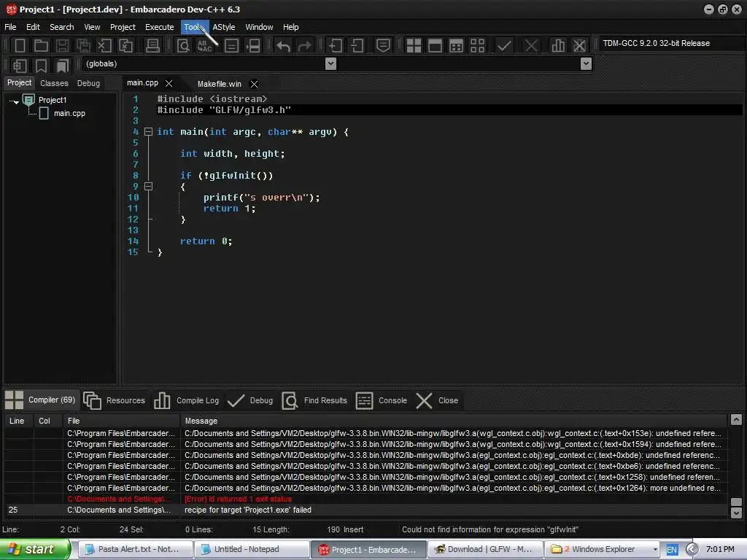Screen dimensions: 747x560
Task: Open the TDM-GCC 9.2.0 compiler selector
Action: point(672,43)
